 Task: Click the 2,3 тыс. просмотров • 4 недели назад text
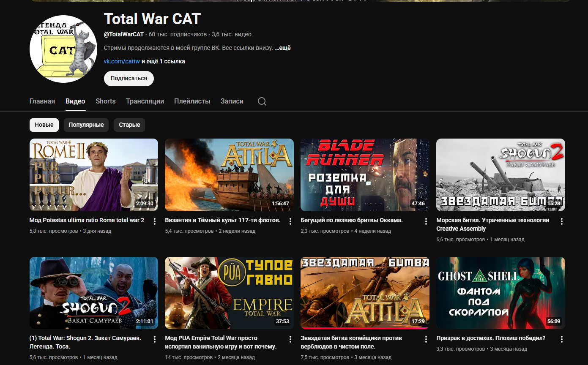point(346,231)
